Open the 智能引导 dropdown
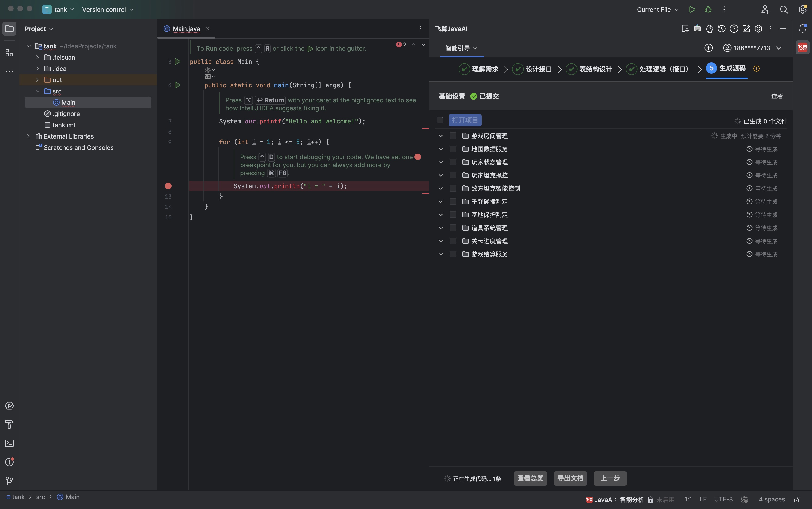 coord(461,48)
